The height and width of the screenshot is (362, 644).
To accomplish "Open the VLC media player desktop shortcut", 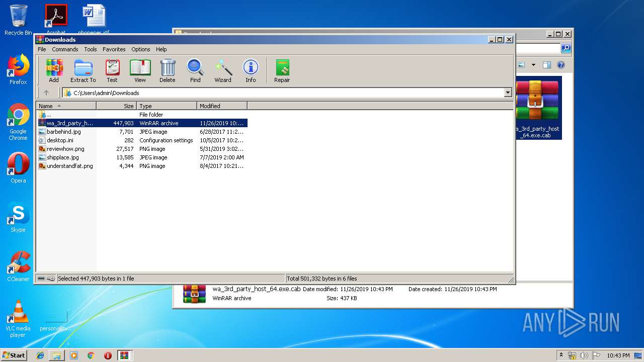I will pyautogui.click(x=18, y=319).
